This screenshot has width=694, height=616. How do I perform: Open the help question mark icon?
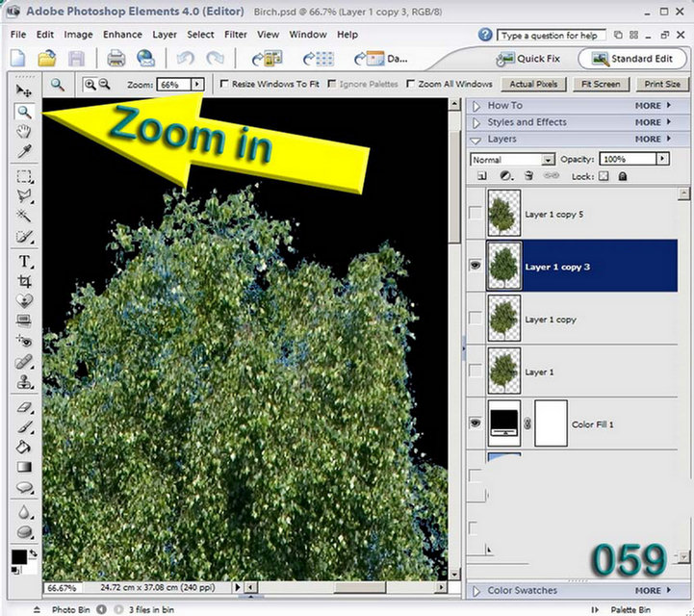(x=485, y=35)
